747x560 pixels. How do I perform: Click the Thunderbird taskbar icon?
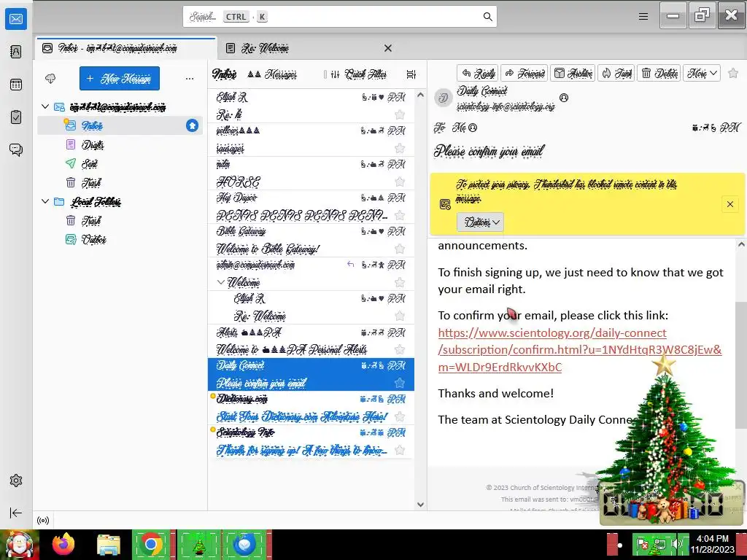point(244,545)
